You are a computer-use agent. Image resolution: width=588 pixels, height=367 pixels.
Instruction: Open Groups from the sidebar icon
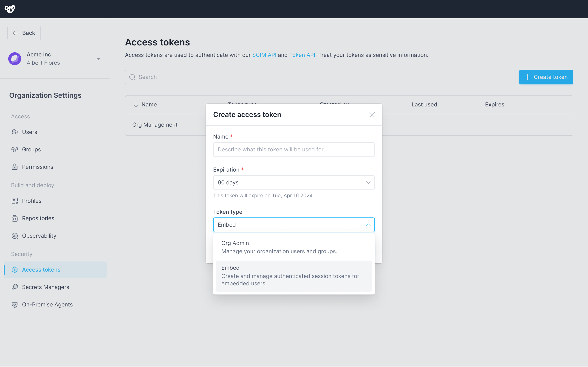(15, 150)
